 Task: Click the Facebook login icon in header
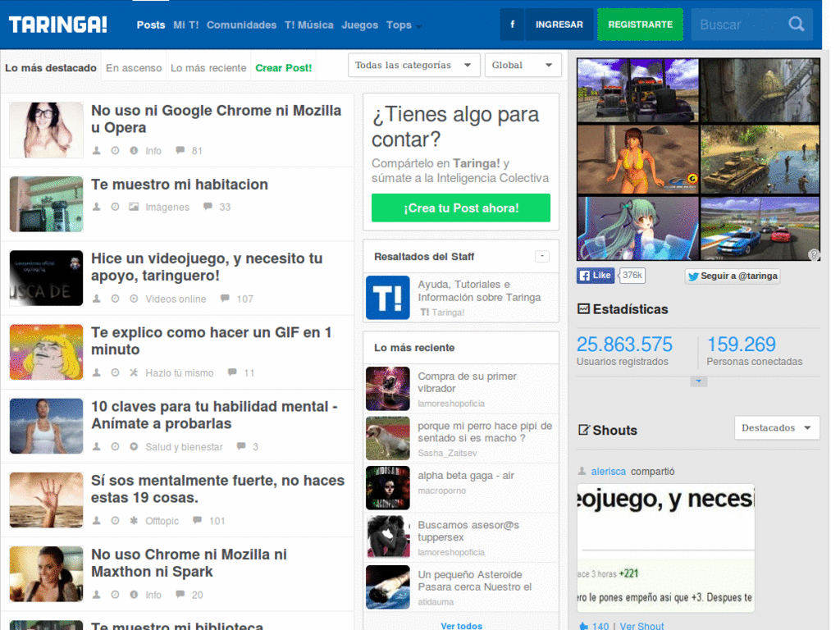click(x=512, y=25)
